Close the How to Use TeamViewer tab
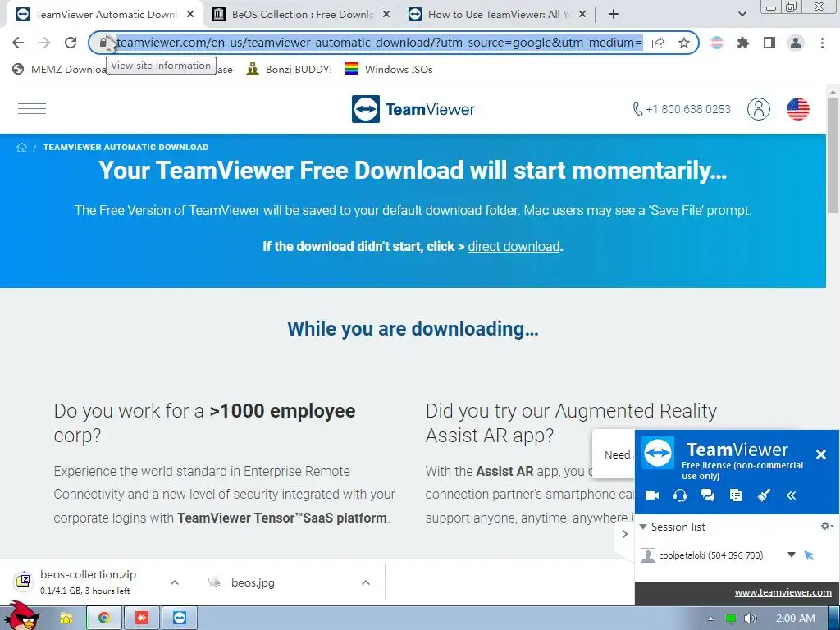This screenshot has height=630, width=840. (x=583, y=15)
